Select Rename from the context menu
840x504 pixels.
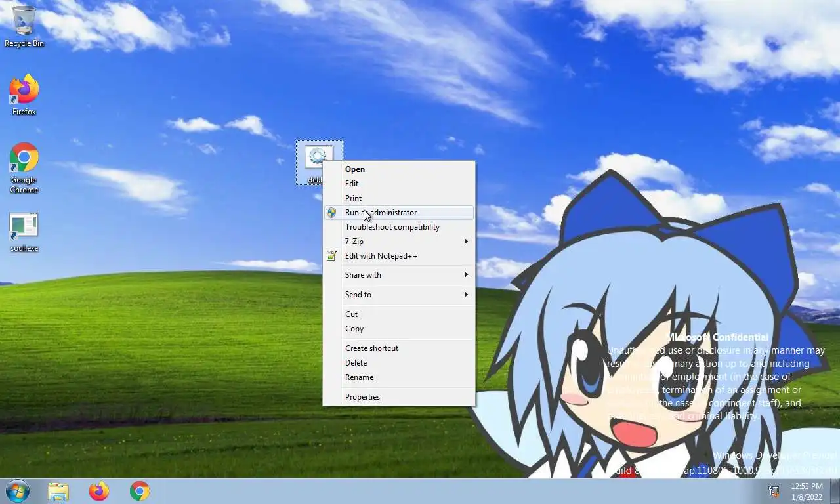(399, 377)
